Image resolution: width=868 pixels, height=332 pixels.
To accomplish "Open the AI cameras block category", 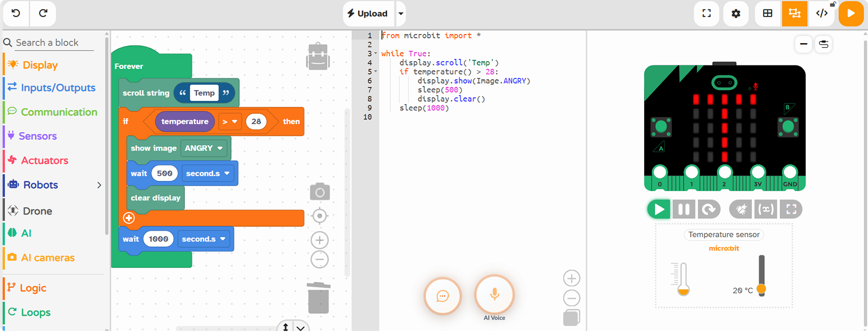I will pos(48,258).
